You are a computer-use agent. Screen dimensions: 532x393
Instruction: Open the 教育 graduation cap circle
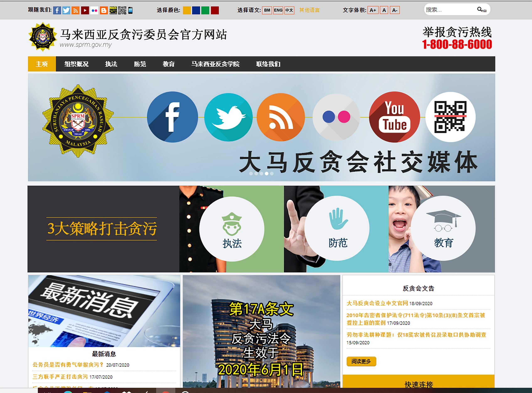(443, 228)
